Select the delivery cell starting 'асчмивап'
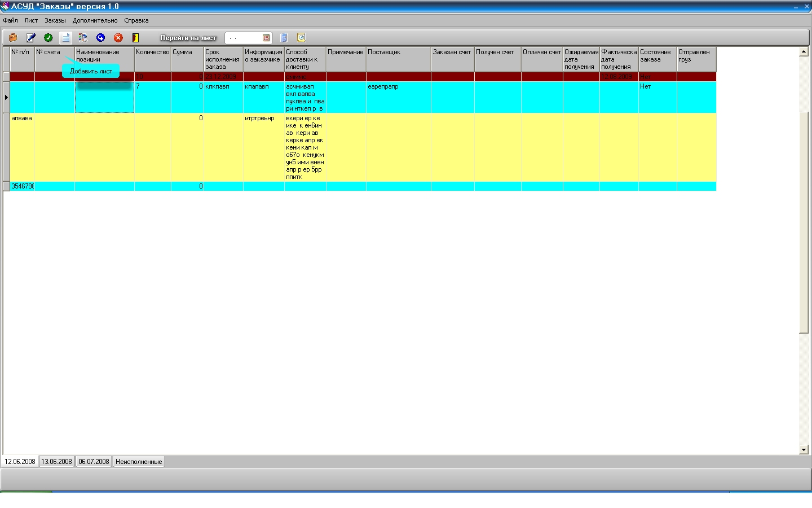The width and height of the screenshot is (812, 508). tap(305, 97)
